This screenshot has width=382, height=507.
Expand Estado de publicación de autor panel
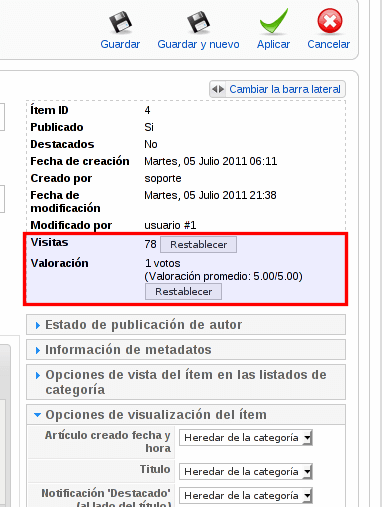pyautogui.click(x=186, y=325)
